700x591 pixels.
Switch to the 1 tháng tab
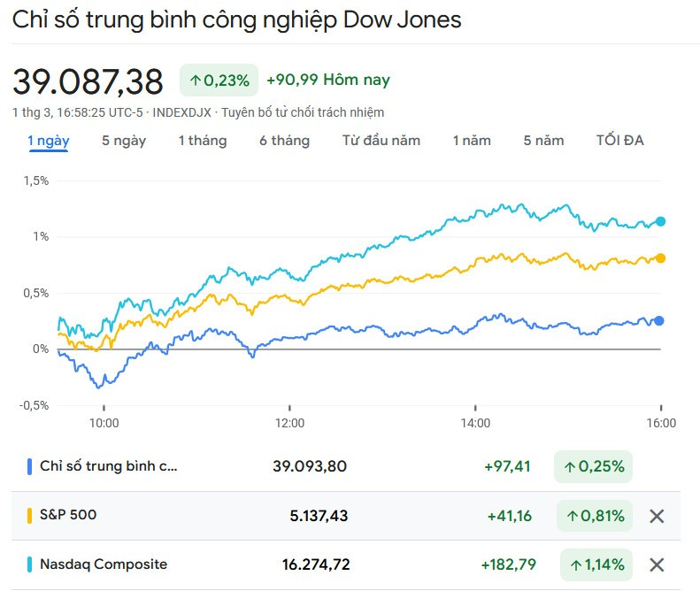point(203,141)
